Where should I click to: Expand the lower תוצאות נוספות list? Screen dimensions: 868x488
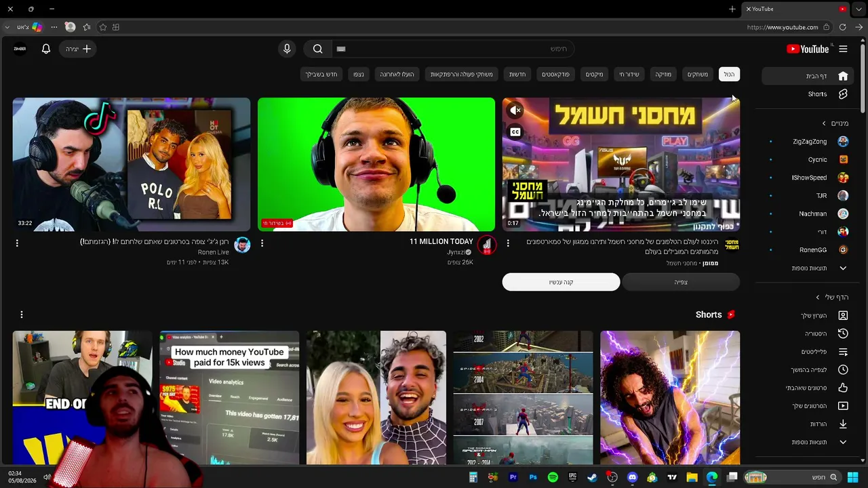tap(808, 443)
